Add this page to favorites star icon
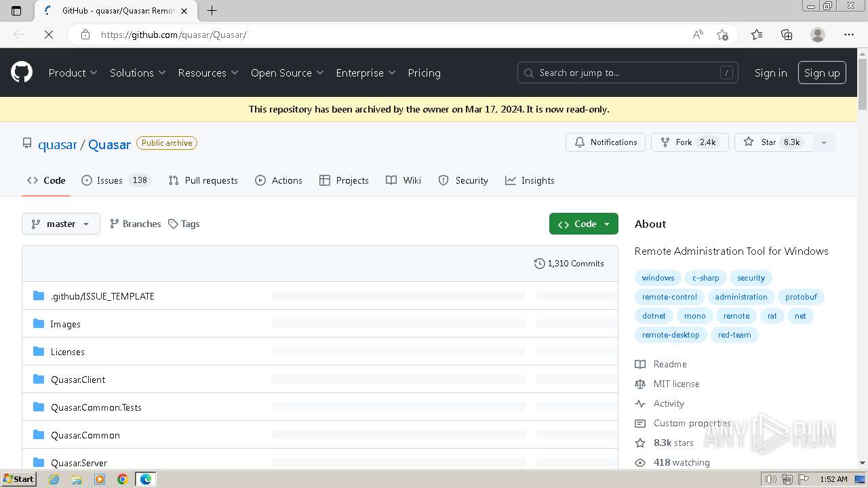The image size is (868, 488). pyautogui.click(x=723, y=35)
